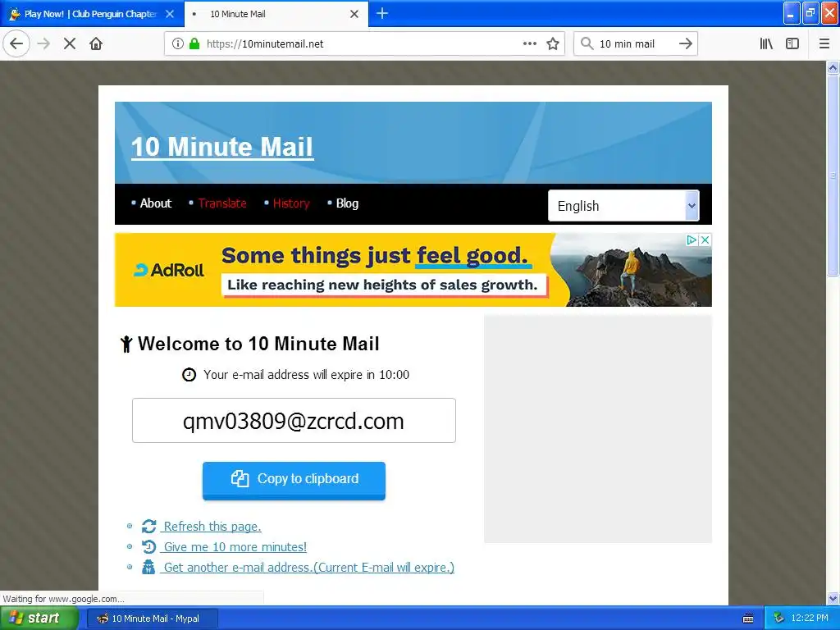Restore down the browser window
840x630 pixels.
(810, 13)
